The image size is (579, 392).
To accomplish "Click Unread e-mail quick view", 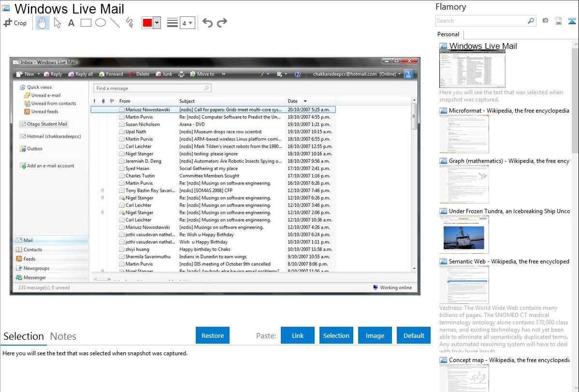I will pos(42,95).
